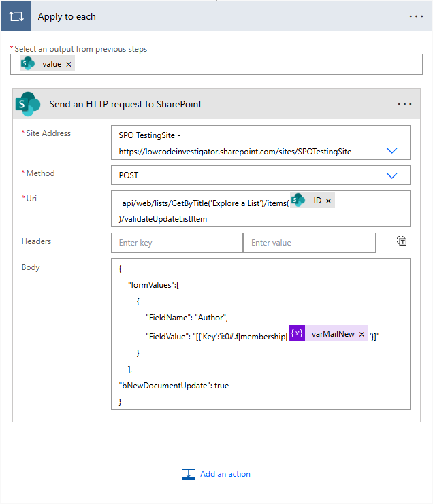Viewport: 433px width, 504px height.
Task: Click the ID dynamic content token icon
Action: (x=298, y=201)
